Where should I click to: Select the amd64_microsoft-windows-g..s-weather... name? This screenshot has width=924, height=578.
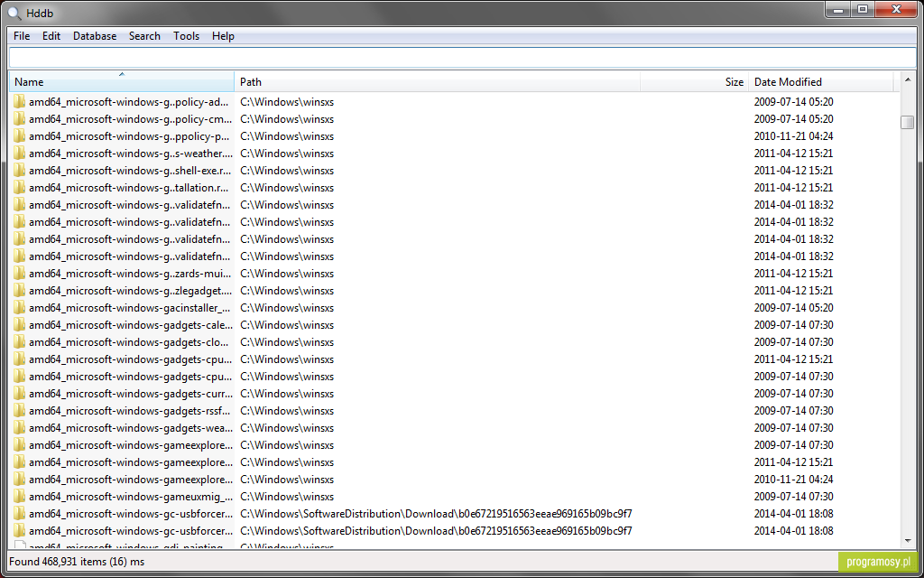(x=130, y=154)
